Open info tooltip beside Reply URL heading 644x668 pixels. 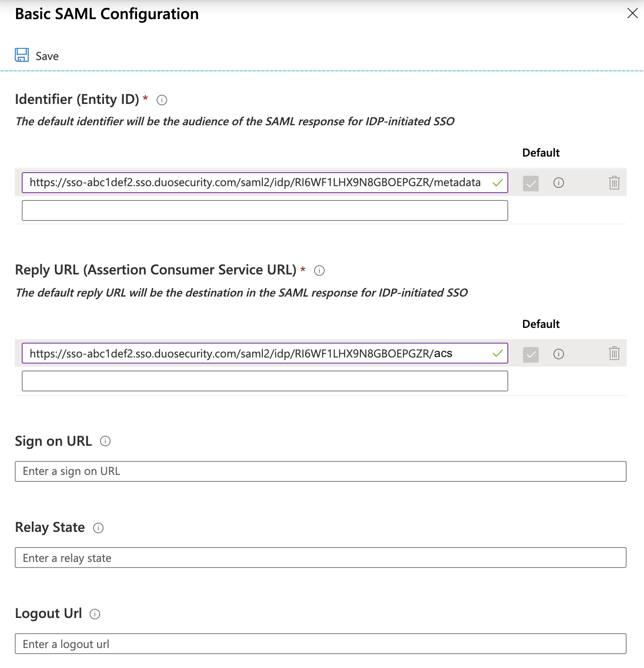point(320,271)
